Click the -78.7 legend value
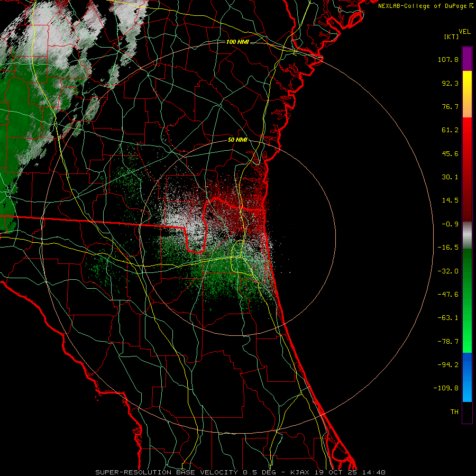This screenshot has width=476, height=476. [448, 342]
